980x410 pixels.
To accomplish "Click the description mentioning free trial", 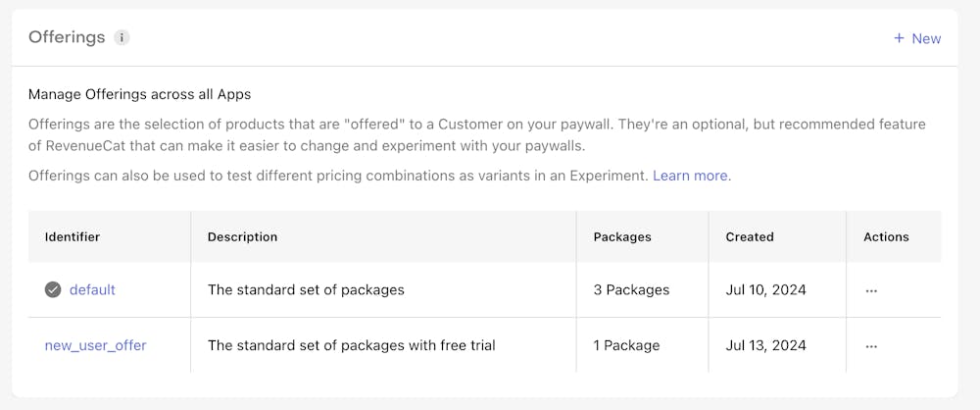I will point(351,345).
